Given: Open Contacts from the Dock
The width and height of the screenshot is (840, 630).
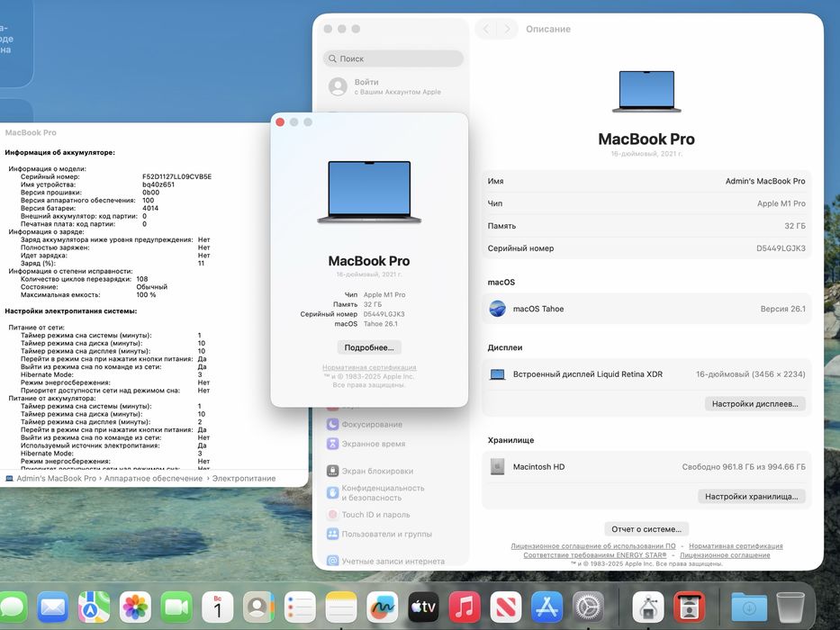Looking at the screenshot, I should tap(258, 607).
